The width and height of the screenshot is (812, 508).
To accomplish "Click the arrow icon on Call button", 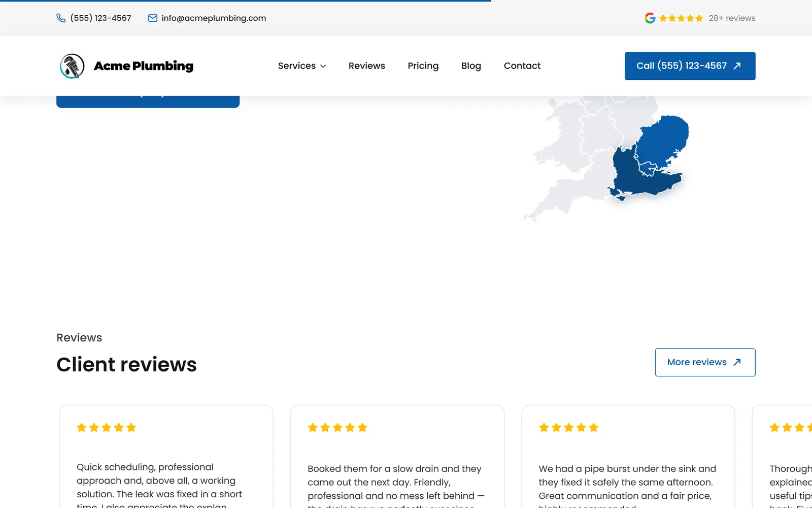I will (x=737, y=66).
